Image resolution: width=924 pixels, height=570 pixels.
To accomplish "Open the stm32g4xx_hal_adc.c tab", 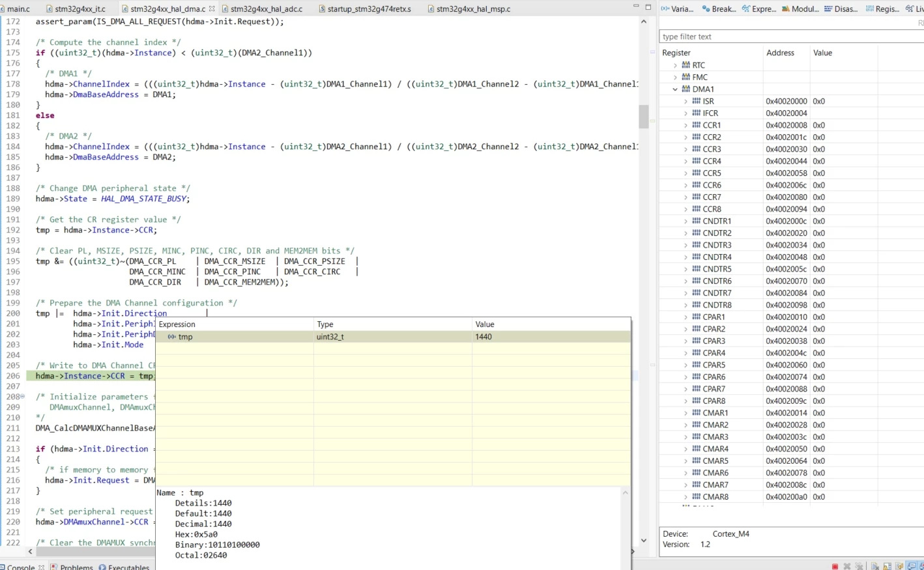I will pos(261,9).
